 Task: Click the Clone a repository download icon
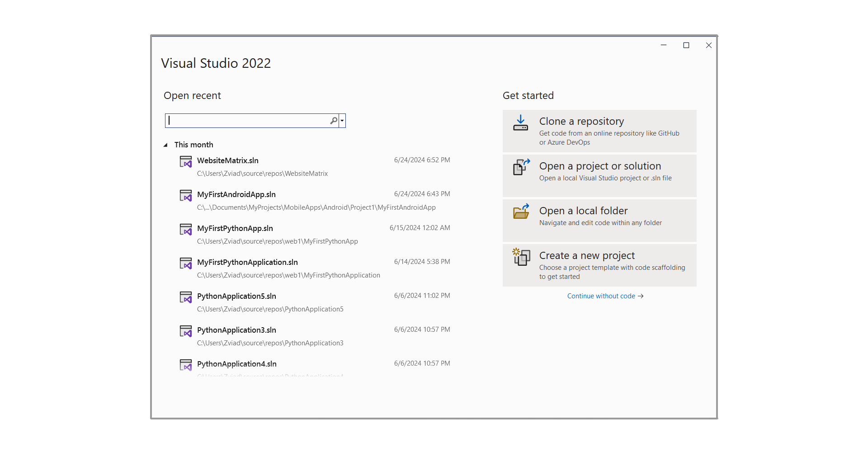[520, 122]
